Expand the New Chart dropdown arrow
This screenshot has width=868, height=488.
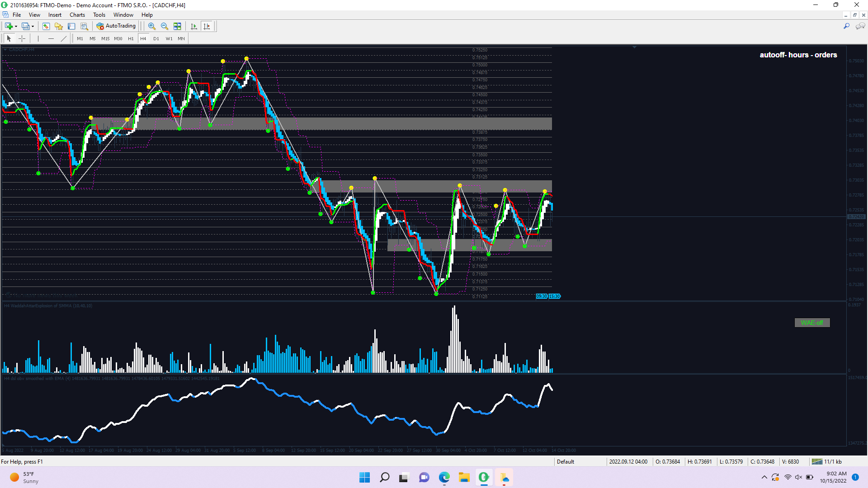[16, 26]
